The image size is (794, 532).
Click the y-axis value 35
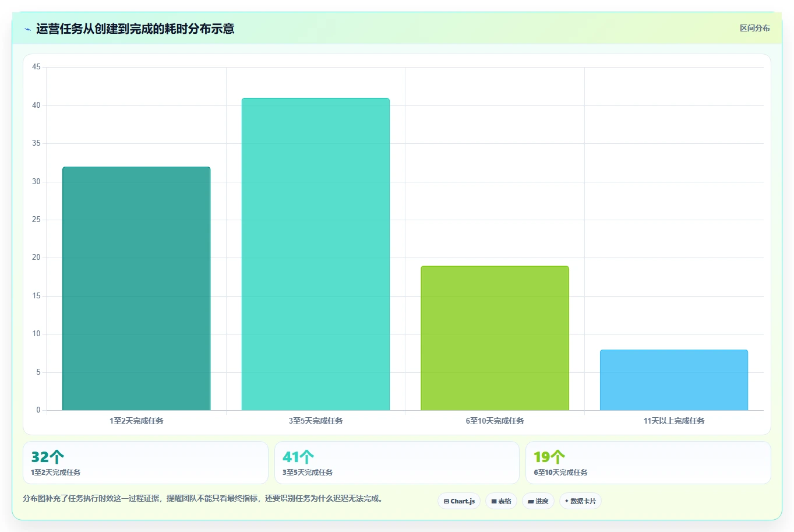click(x=36, y=143)
